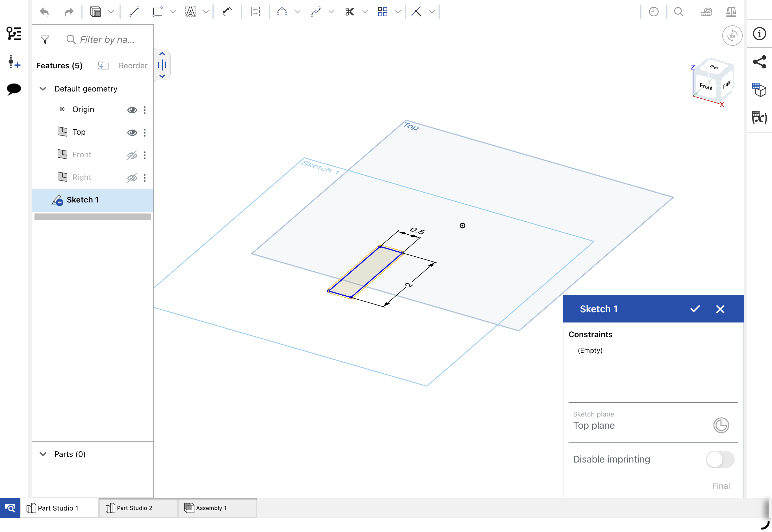
Task: Hide the Top plane
Action: pos(132,133)
